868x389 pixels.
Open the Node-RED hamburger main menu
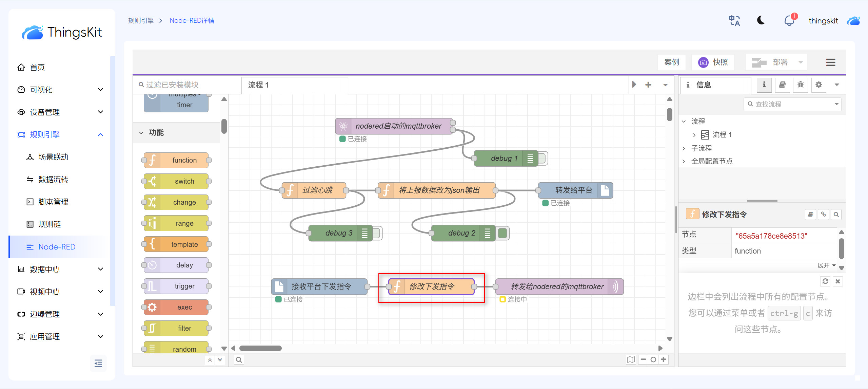(x=830, y=62)
